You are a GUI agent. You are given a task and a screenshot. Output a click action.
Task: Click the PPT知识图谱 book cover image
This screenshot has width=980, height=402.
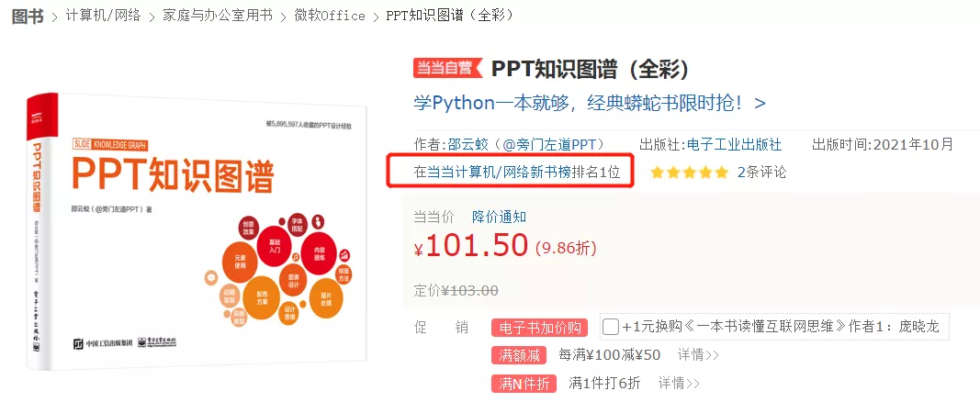click(x=196, y=231)
